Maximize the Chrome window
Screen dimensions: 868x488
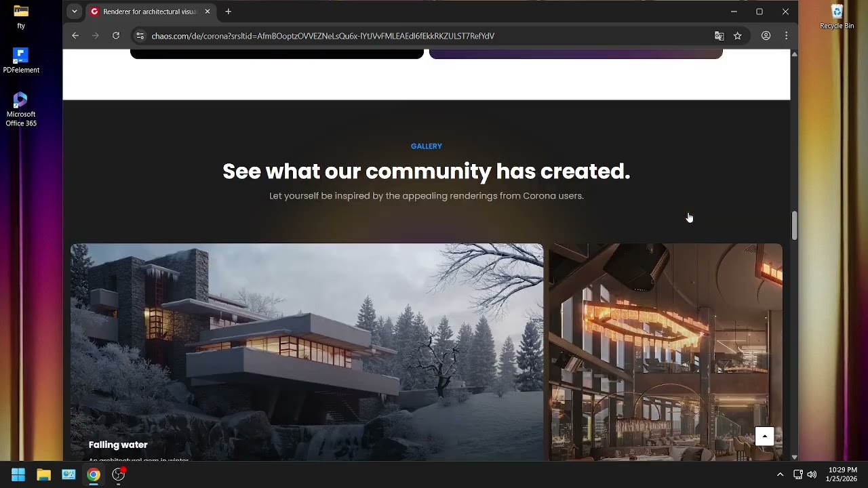759,12
